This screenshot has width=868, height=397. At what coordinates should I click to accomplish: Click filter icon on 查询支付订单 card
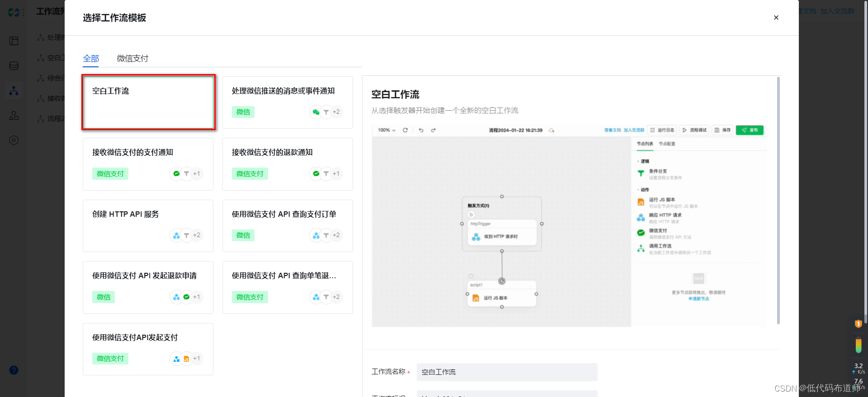326,235
